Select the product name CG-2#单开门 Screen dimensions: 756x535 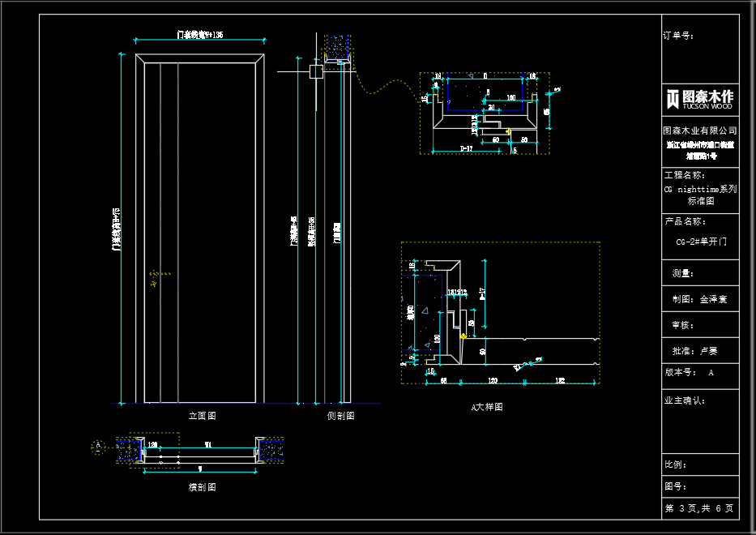click(702, 242)
